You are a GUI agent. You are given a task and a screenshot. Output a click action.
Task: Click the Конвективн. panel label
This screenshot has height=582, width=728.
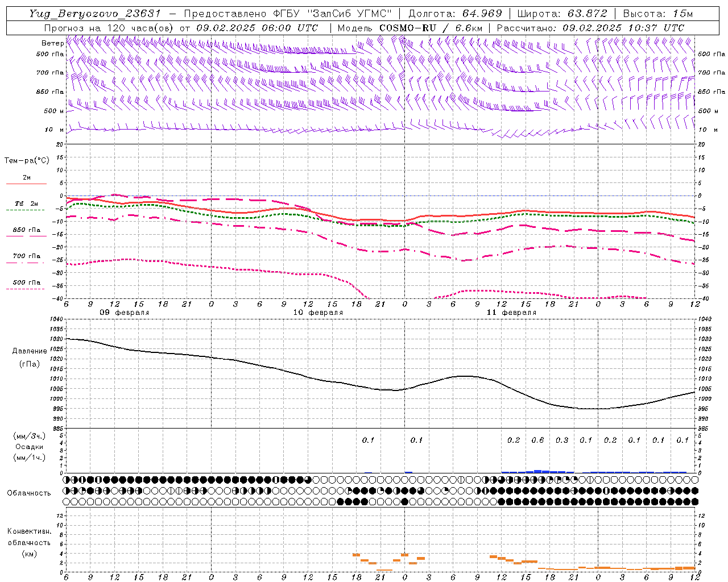pyautogui.click(x=29, y=531)
